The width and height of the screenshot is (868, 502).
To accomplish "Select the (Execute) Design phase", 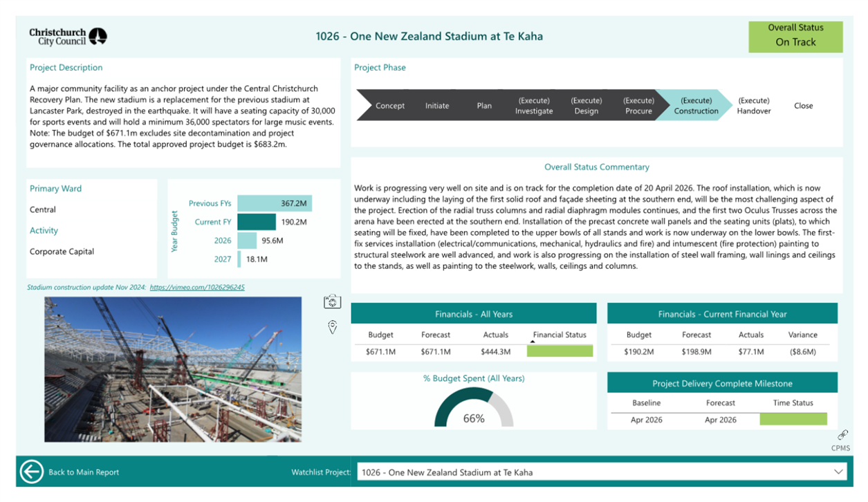I will [586, 106].
